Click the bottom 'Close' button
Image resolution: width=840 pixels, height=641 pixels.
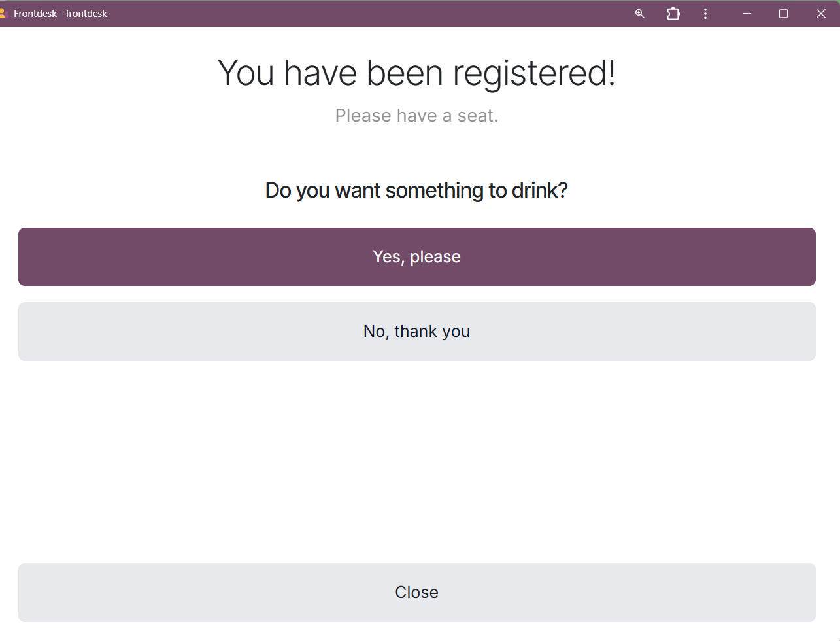click(x=416, y=593)
